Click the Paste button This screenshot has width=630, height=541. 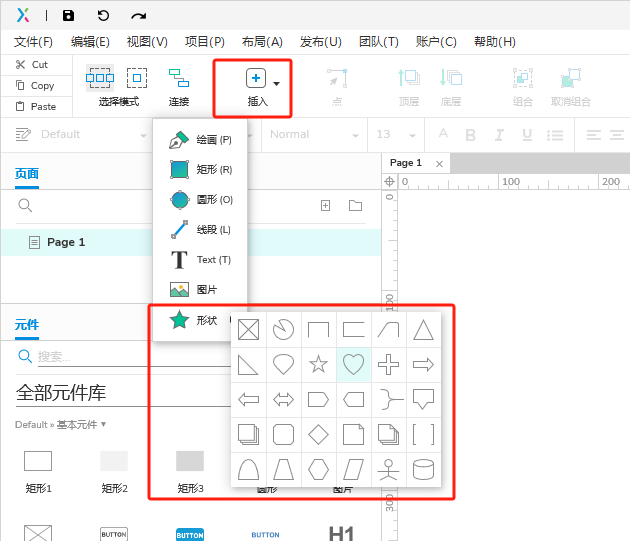pyautogui.click(x=35, y=107)
